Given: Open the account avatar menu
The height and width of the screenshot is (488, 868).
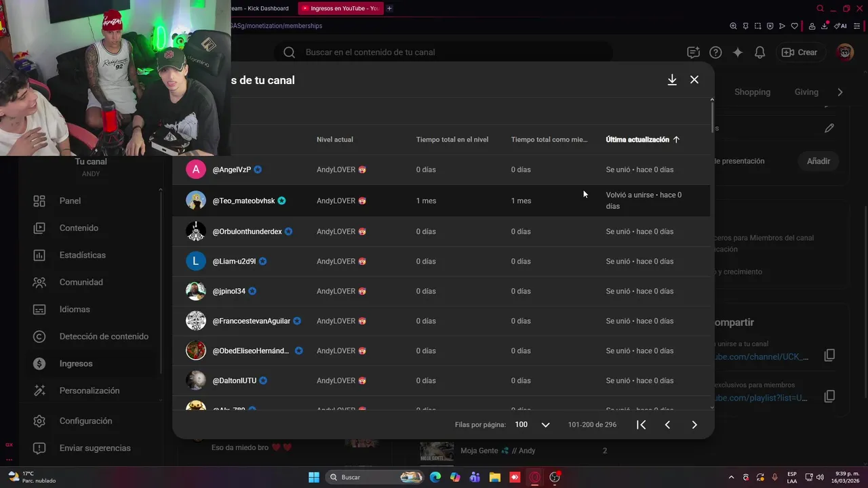Looking at the screenshot, I should click(845, 52).
